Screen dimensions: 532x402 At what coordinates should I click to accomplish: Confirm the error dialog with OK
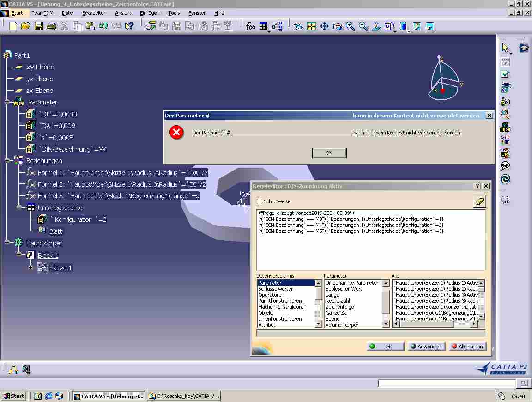click(x=329, y=153)
